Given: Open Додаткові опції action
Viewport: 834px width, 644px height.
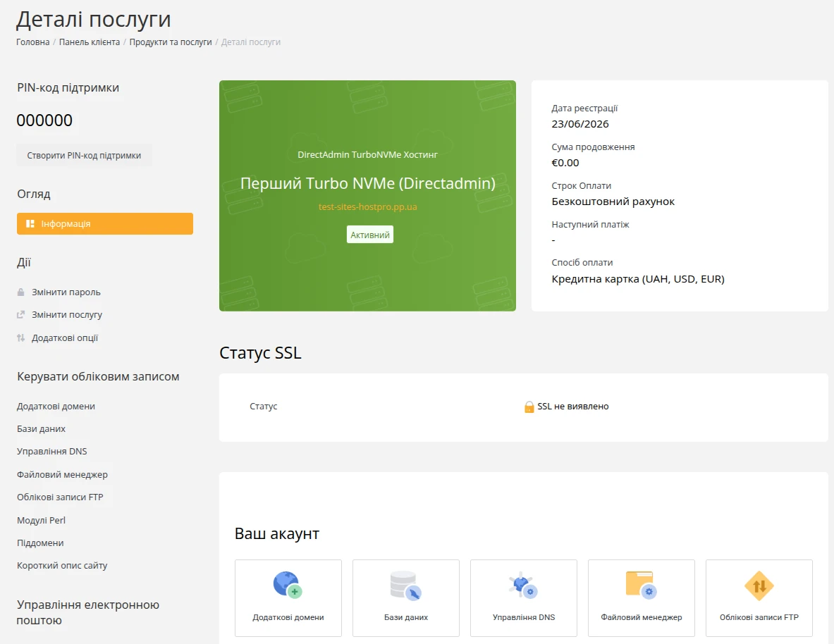Looking at the screenshot, I should pos(65,338).
